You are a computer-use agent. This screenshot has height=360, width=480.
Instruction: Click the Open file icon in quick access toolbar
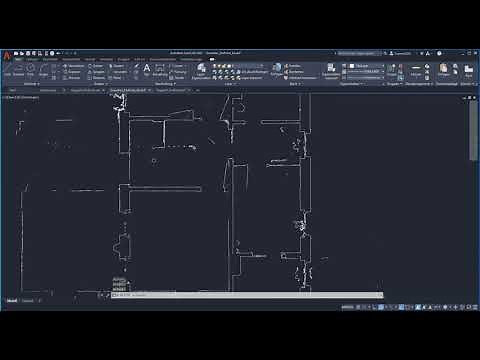point(22,53)
